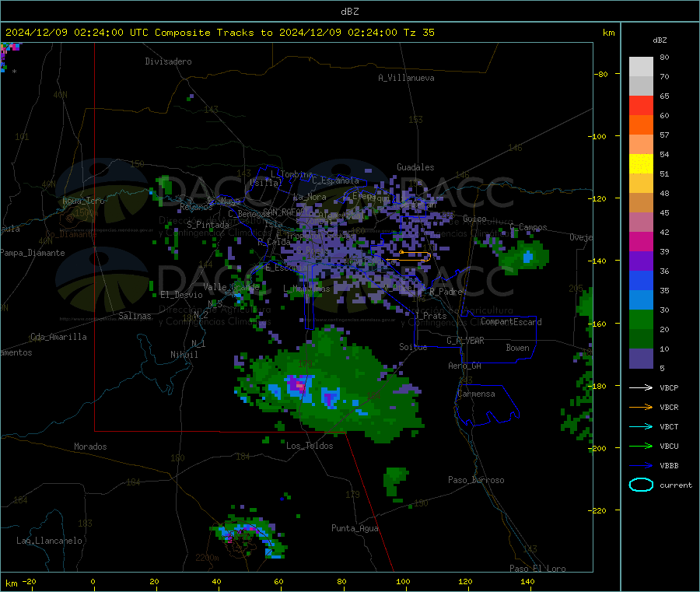The image size is (700, 592).
Task: Click the magenta storm core near route 179
Action: click(298, 385)
